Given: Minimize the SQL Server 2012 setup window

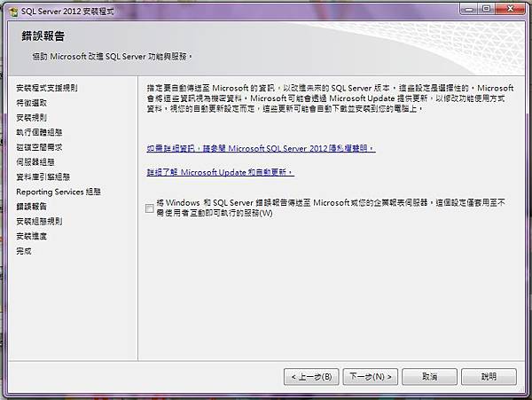Looking at the screenshot, I should coord(468,9).
